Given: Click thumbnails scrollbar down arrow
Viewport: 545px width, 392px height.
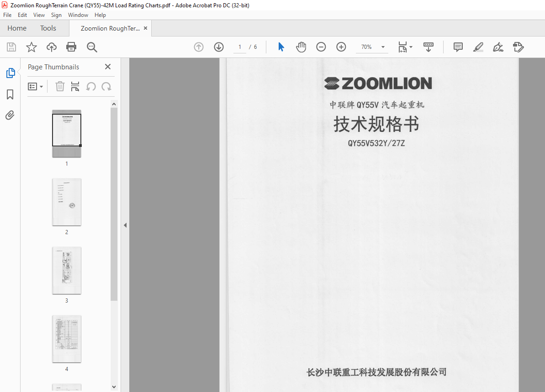Looking at the screenshot, I should click(114, 387).
